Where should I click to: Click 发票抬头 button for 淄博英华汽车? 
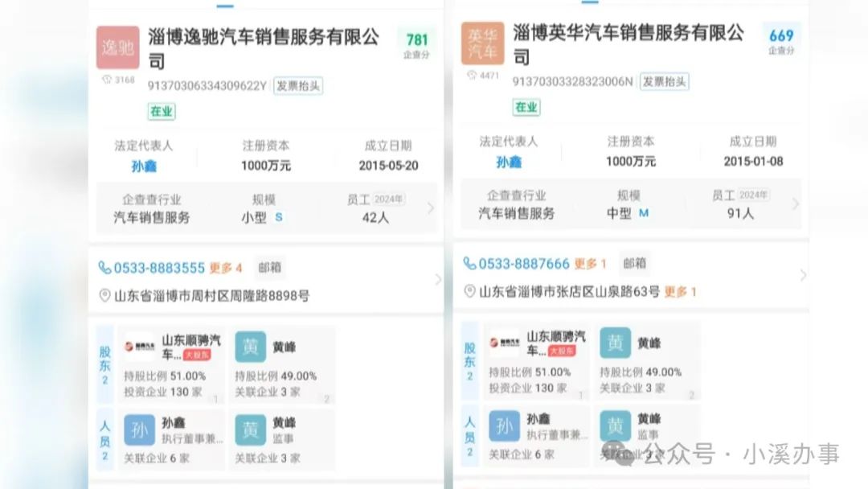(665, 82)
